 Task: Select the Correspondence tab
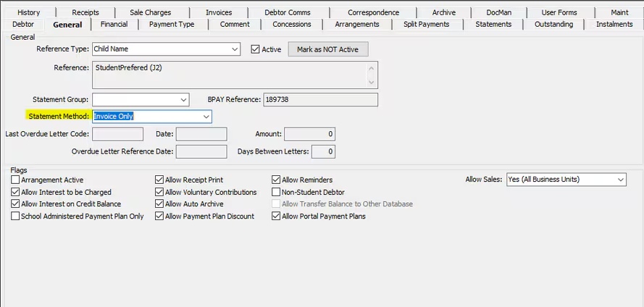373,12
